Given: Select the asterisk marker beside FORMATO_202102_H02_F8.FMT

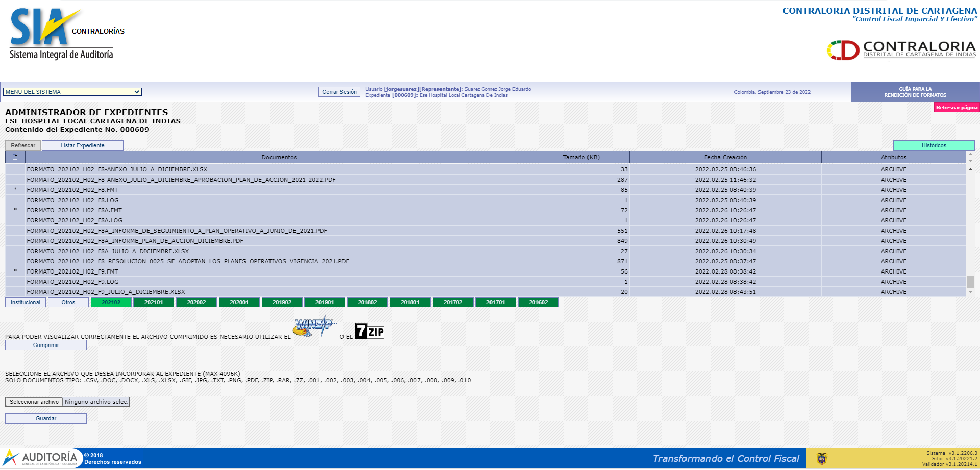Looking at the screenshot, I should [x=15, y=190].
